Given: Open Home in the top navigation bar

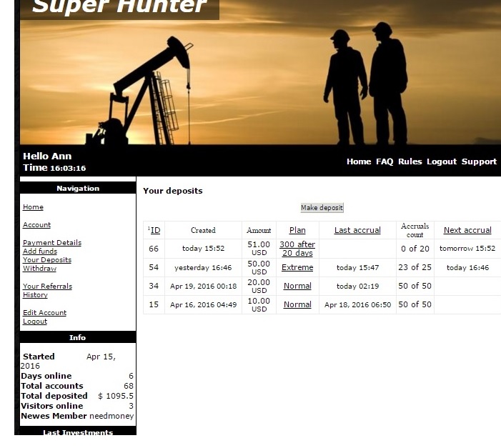Looking at the screenshot, I should pyautogui.click(x=358, y=161).
